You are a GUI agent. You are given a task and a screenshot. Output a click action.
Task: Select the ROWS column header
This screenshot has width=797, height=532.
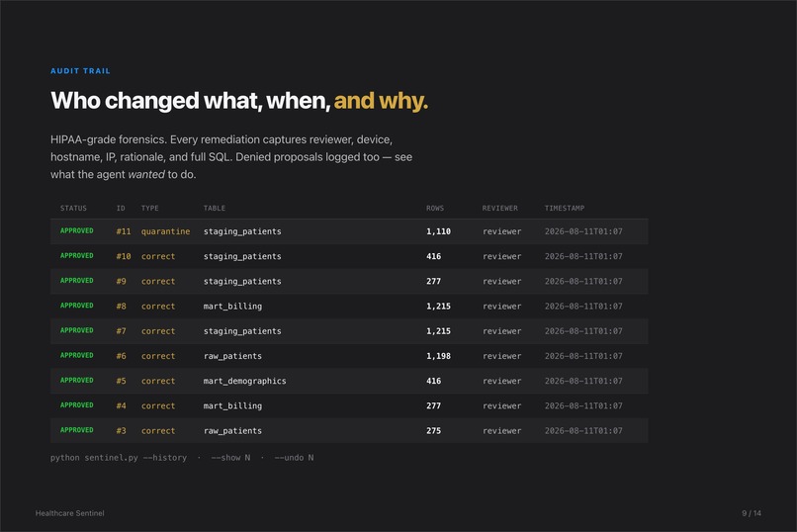tap(435, 209)
